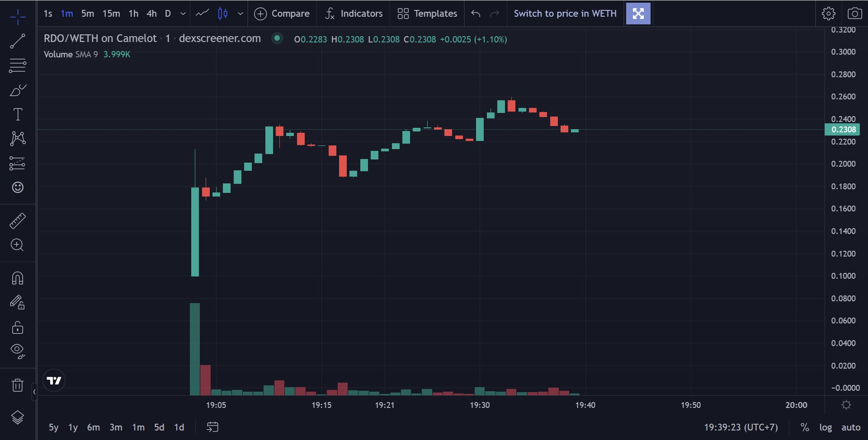Select the measure ruler tool
The height and width of the screenshot is (440, 868).
tap(17, 221)
